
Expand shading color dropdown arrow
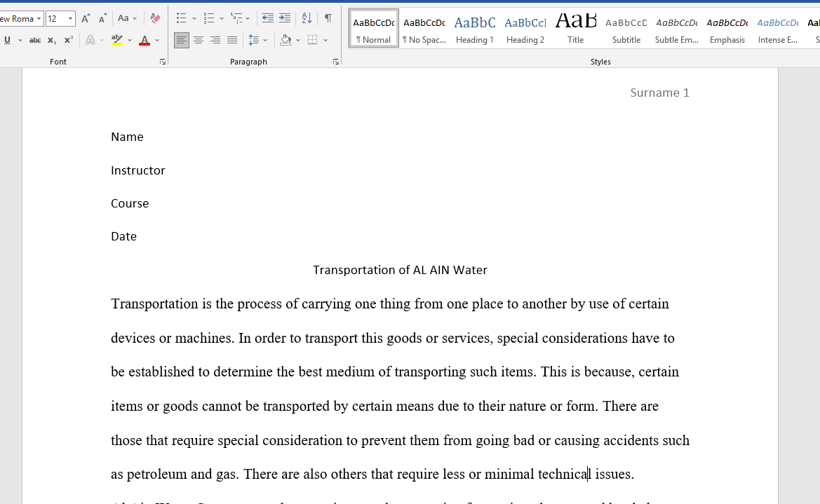[298, 40]
